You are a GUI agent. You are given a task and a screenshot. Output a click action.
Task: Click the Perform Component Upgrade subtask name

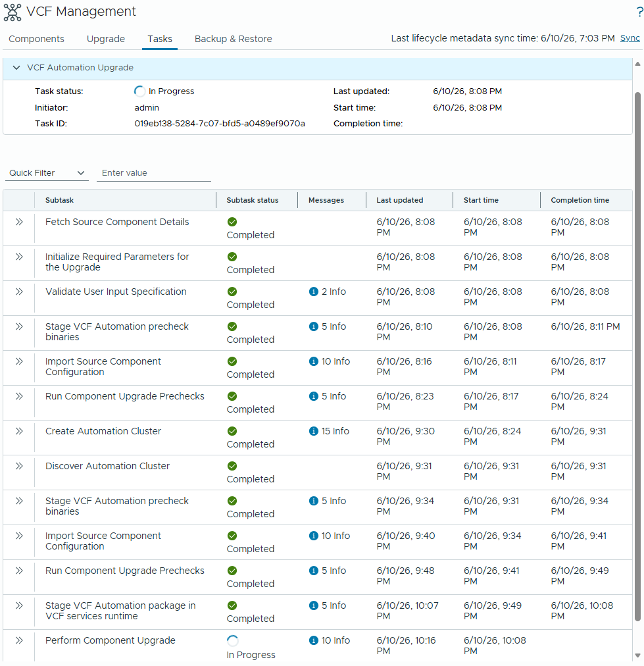pos(111,640)
